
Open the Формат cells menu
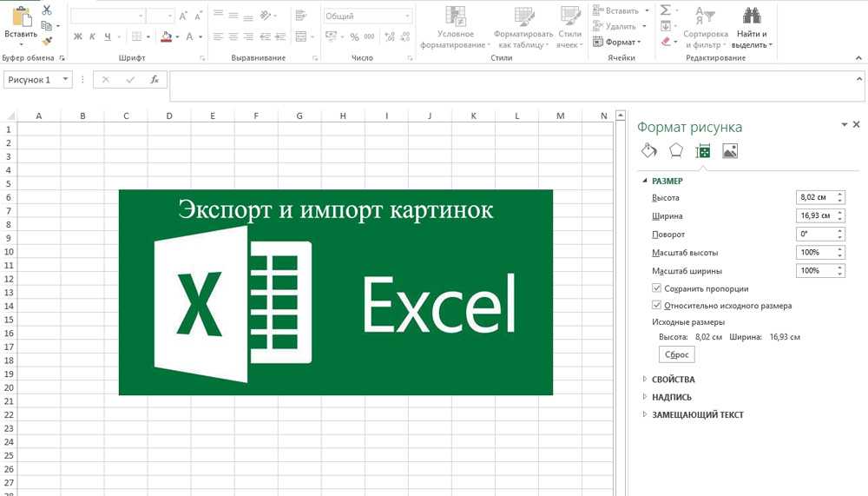click(617, 42)
